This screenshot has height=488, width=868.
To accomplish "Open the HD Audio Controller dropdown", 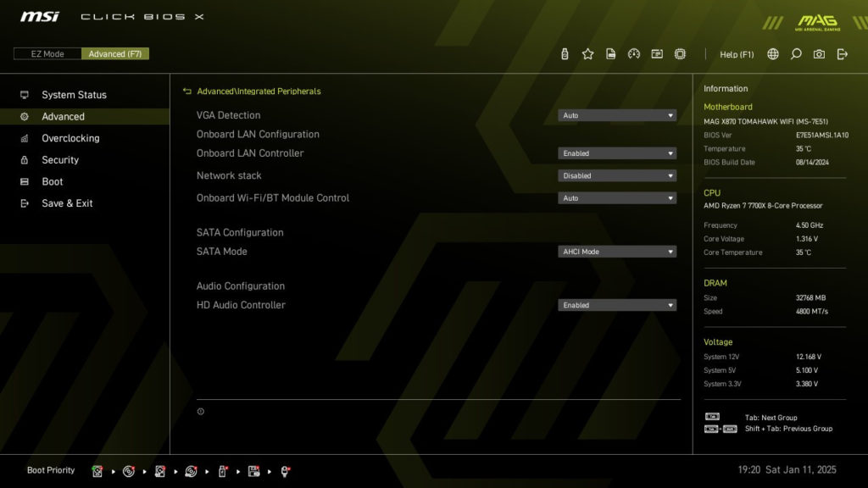I will pos(617,305).
